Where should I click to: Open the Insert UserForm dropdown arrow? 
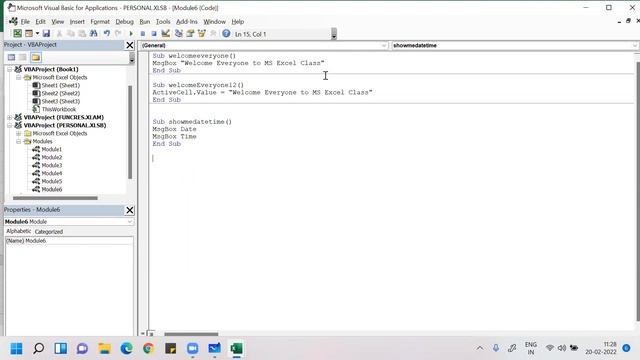click(37, 34)
